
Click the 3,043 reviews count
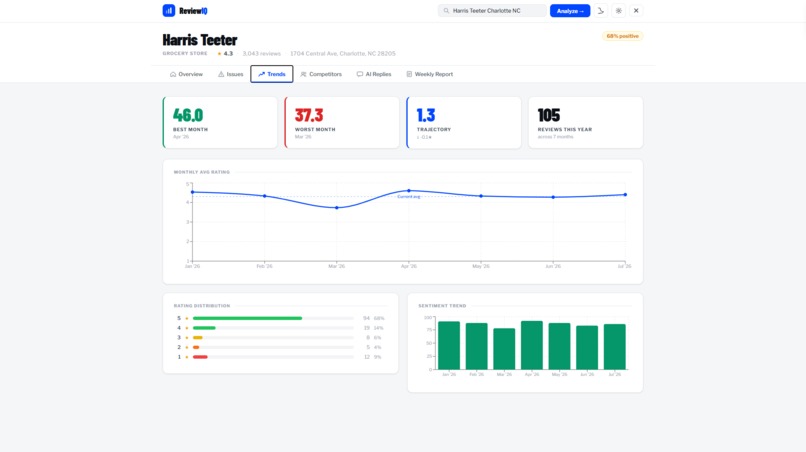[x=262, y=53]
